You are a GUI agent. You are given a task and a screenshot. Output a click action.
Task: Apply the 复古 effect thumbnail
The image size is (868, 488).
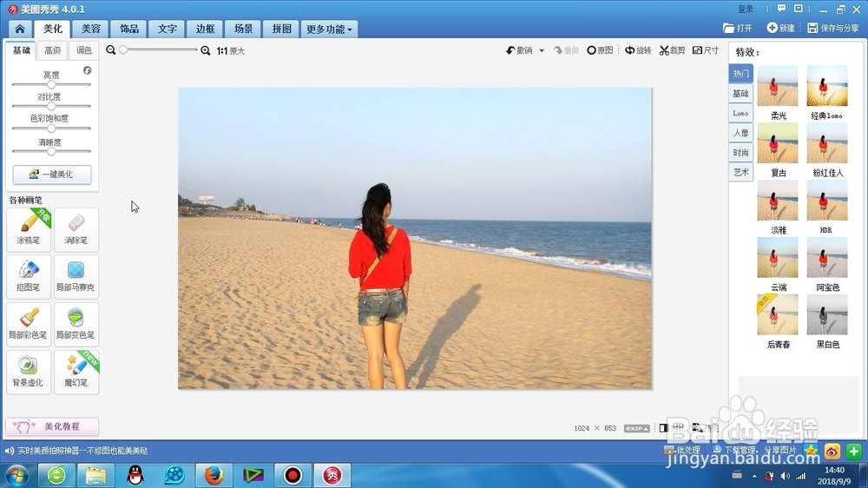point(778,143)
